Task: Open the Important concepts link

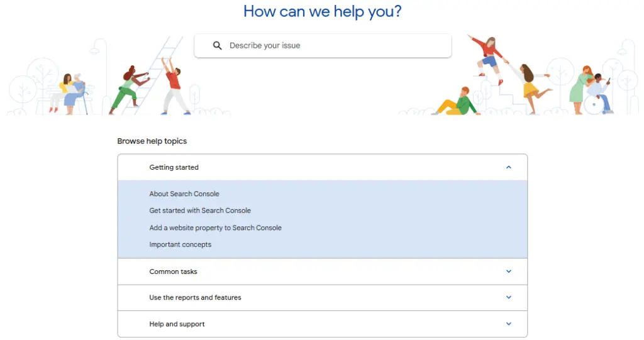Action: (x=180, y=244)
